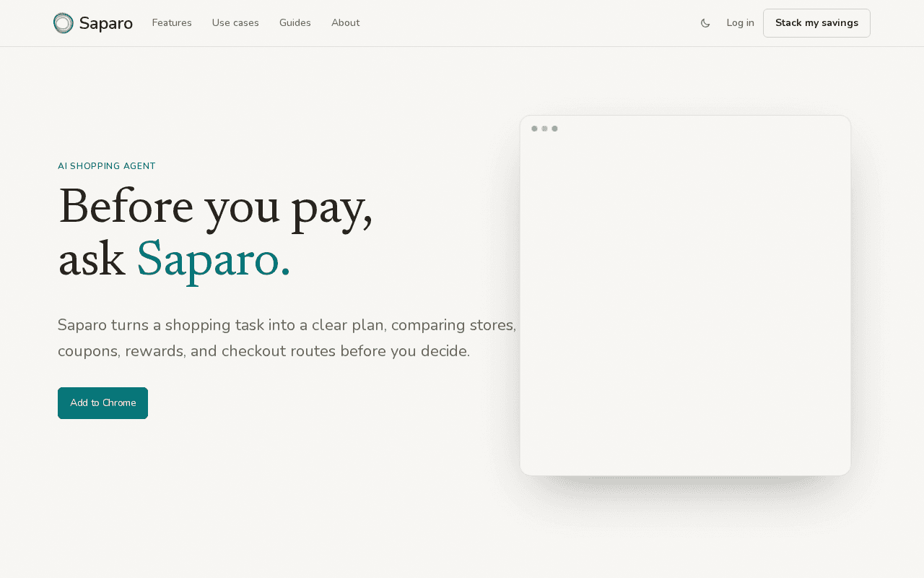Click the Log in link
The width and height of the screenshot is (924, 578).
[740, 23]
